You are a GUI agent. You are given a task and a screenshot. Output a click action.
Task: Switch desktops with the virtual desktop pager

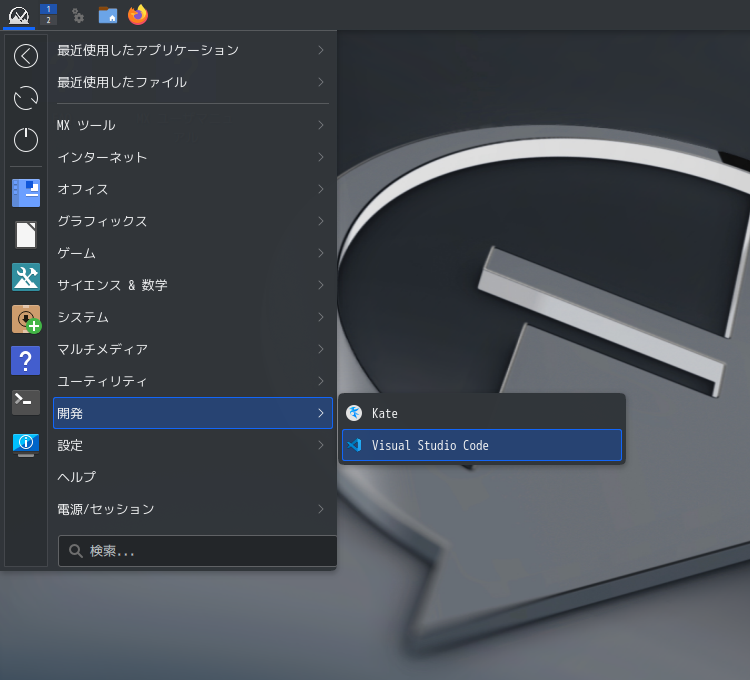tap(48, 14)
